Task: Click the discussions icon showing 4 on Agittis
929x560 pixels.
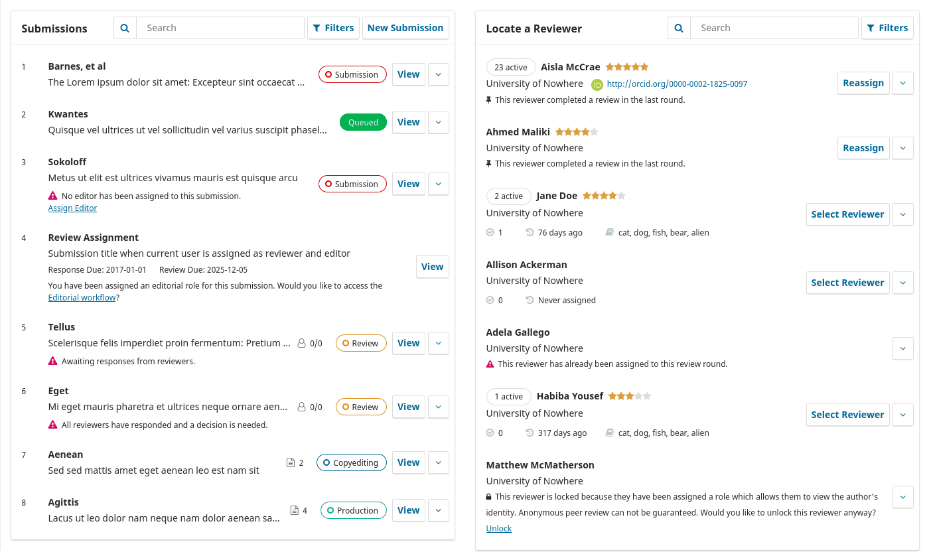Action: pos(291,510)
